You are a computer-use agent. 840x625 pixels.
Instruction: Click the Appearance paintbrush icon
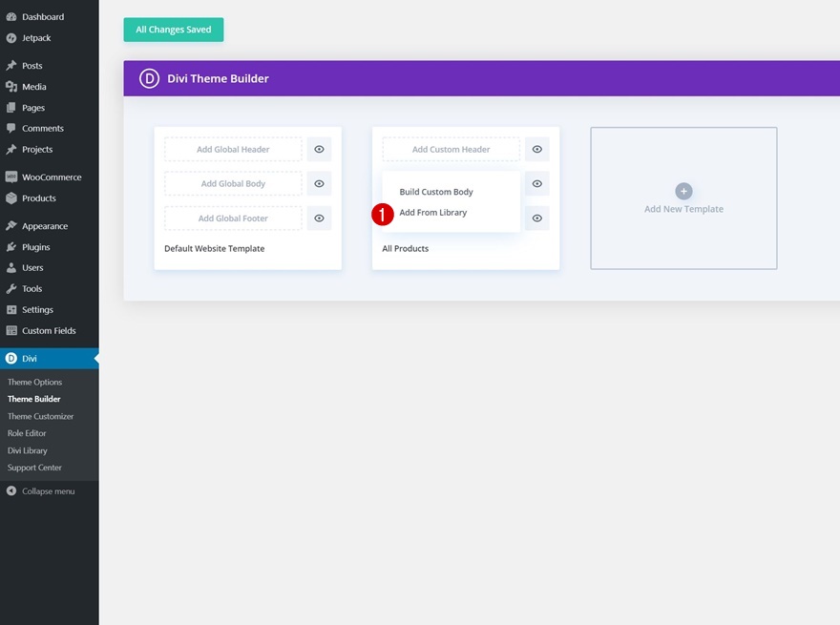(x=11, y=226)
